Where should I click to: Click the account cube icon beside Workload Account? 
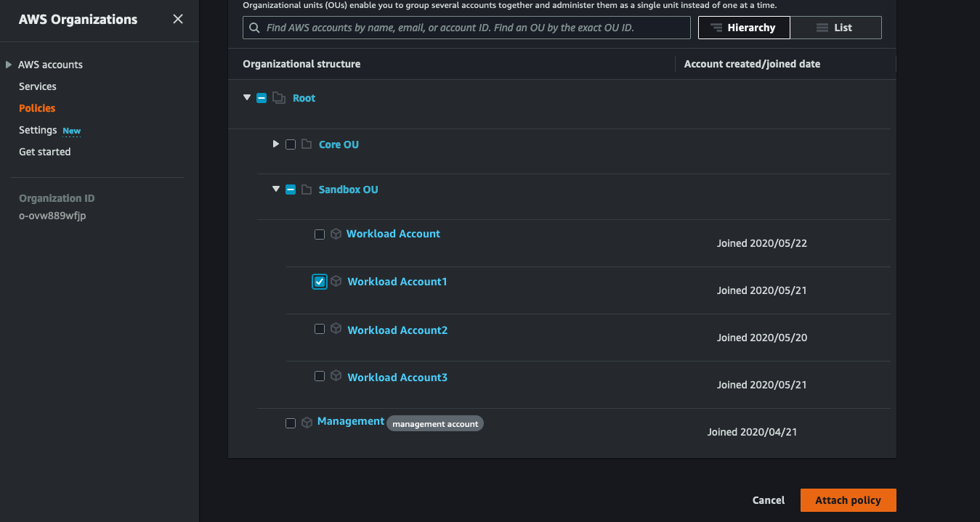[336, 234]
